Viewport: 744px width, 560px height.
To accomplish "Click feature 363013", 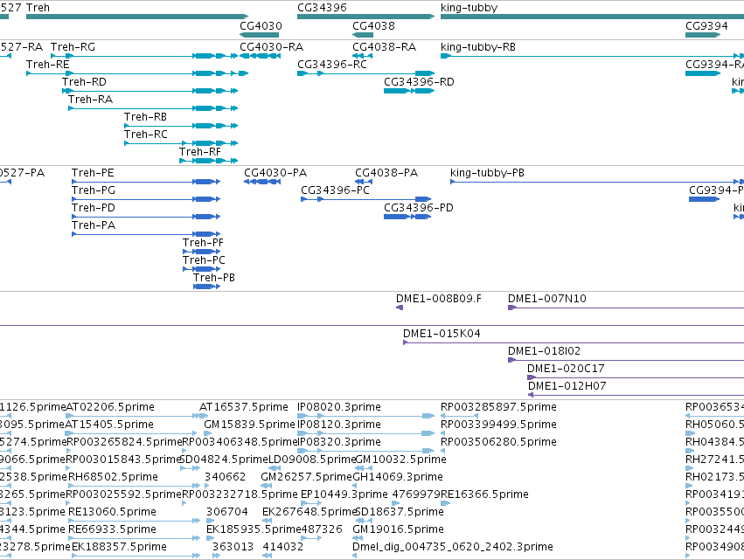I will point(214,556).
